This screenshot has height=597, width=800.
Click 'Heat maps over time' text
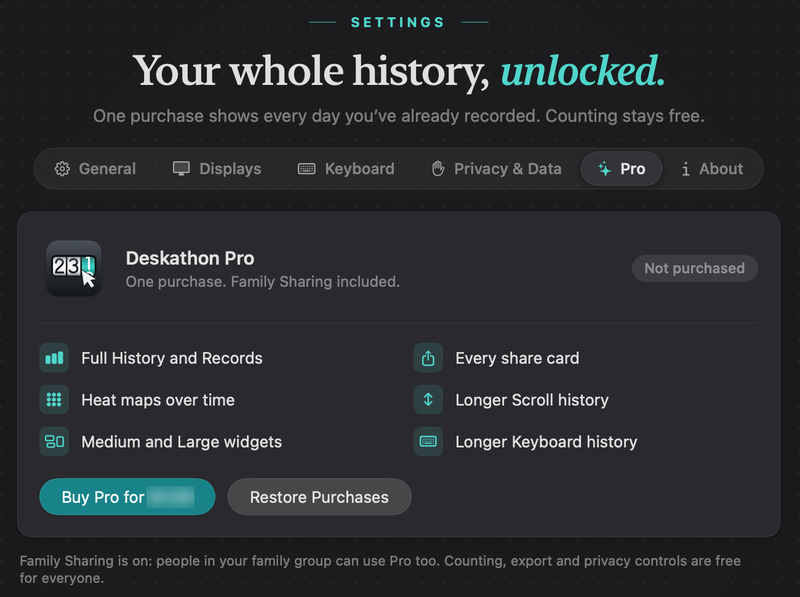[x=158, y=400]
